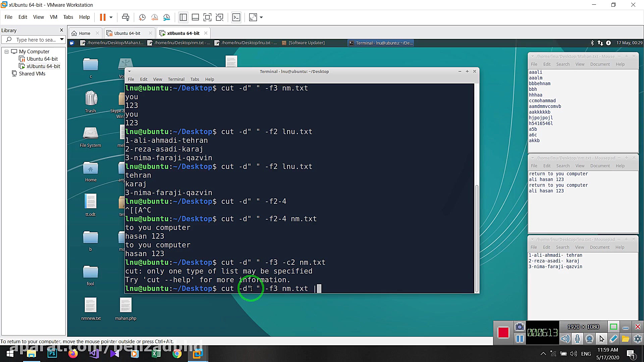Revert the VM to its snapshot
This screenshot has width=644, height=362.
coord(155,17)
